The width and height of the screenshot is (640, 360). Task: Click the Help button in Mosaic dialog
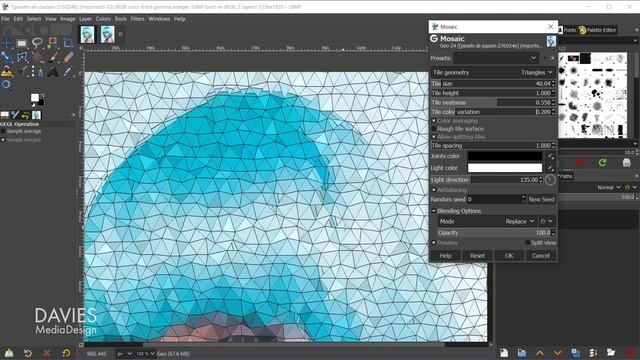click(x=445, y=256)
